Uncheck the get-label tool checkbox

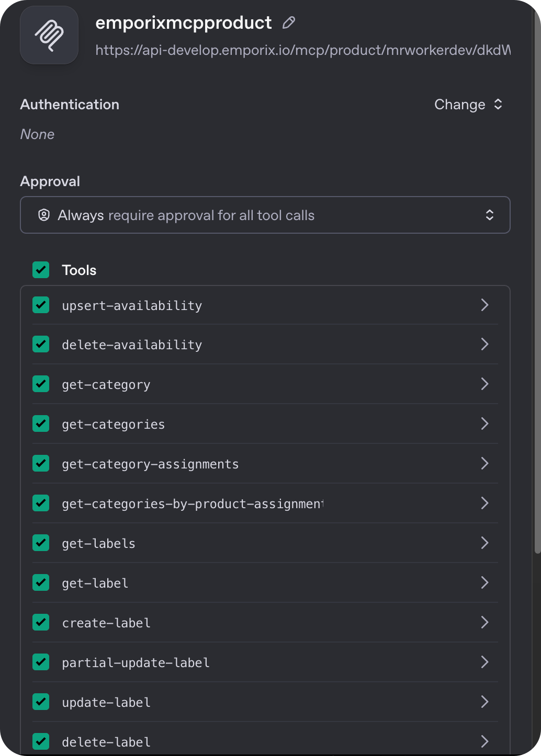[x=41, y=582]
